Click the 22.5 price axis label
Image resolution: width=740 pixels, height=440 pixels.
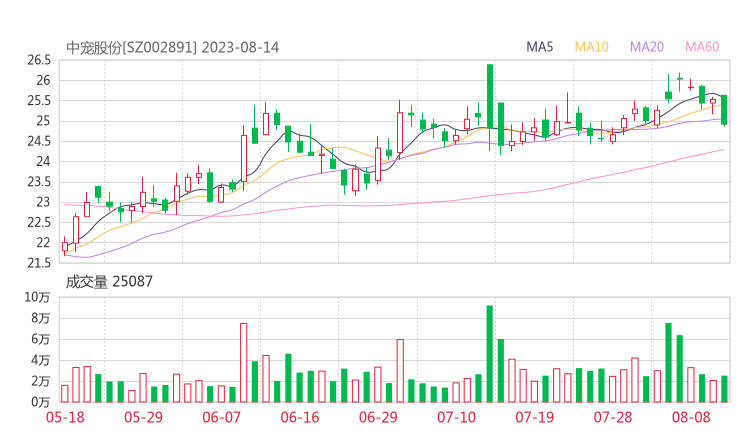click(39, 222)
